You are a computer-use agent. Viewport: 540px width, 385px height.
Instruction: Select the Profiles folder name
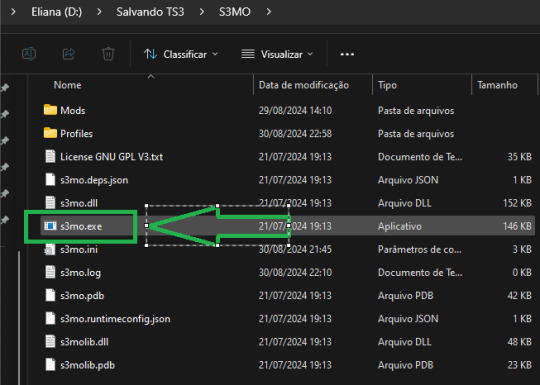[x=76, y=134]
